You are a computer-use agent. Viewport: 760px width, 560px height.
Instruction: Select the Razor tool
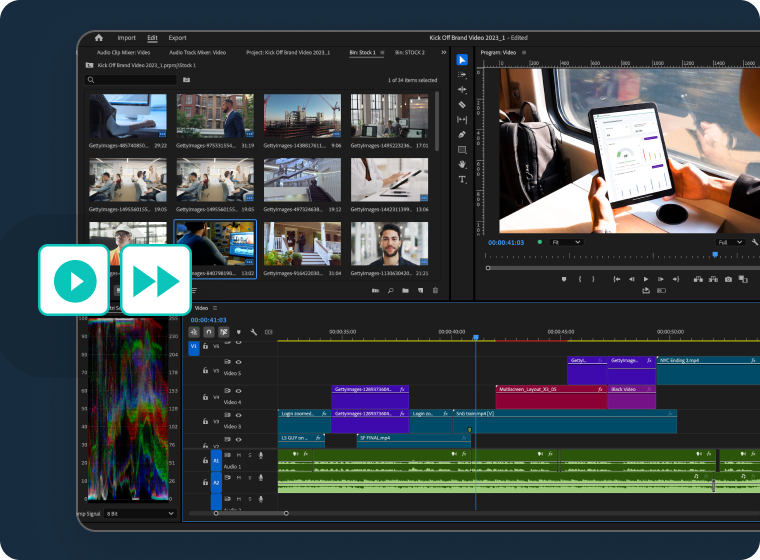pos(462,104)
